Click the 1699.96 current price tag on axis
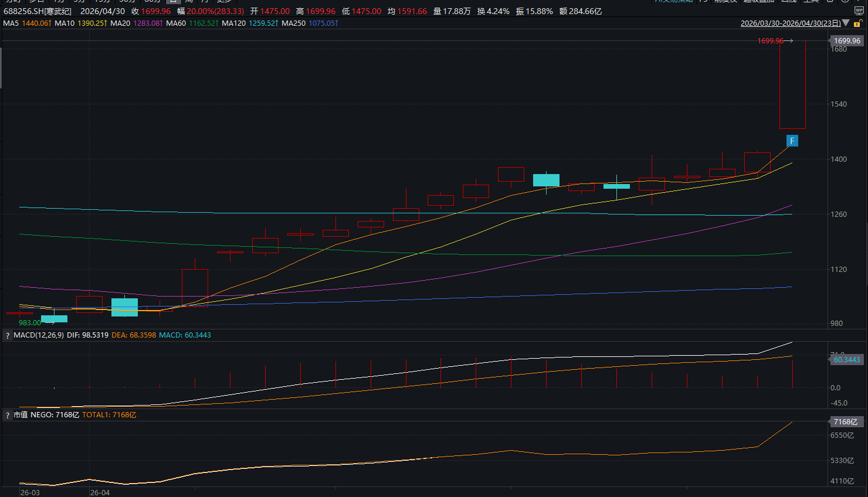The image size is (868, 497). 846,41
